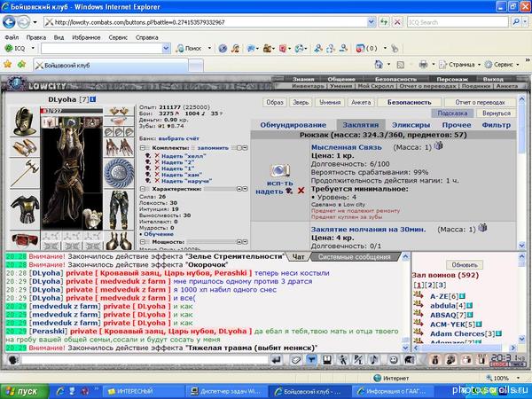Click the helmet equipment slot
The height and width of the screenshot is (399, 532).
click(x=25, y=121)
